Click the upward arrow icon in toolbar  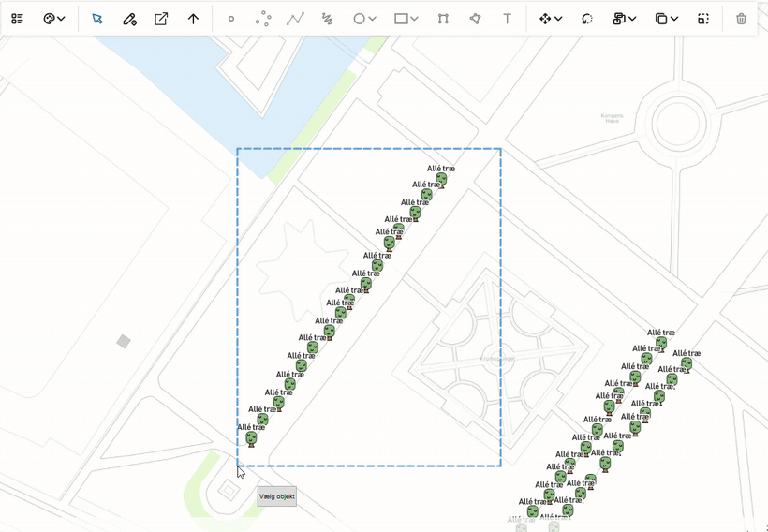tap(194, 19)
